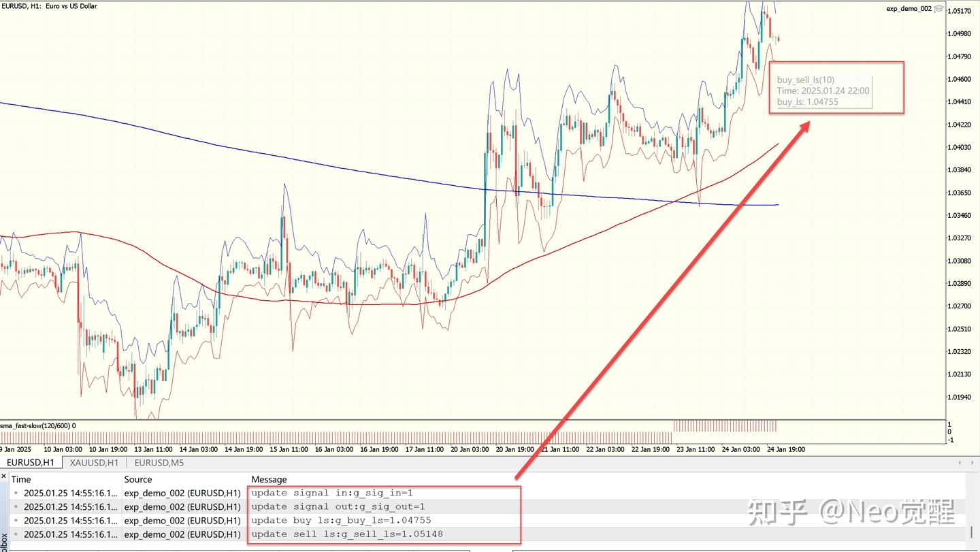
Task: Click the '20 Jan 03:00' time axis label
Action: point(470,449)
